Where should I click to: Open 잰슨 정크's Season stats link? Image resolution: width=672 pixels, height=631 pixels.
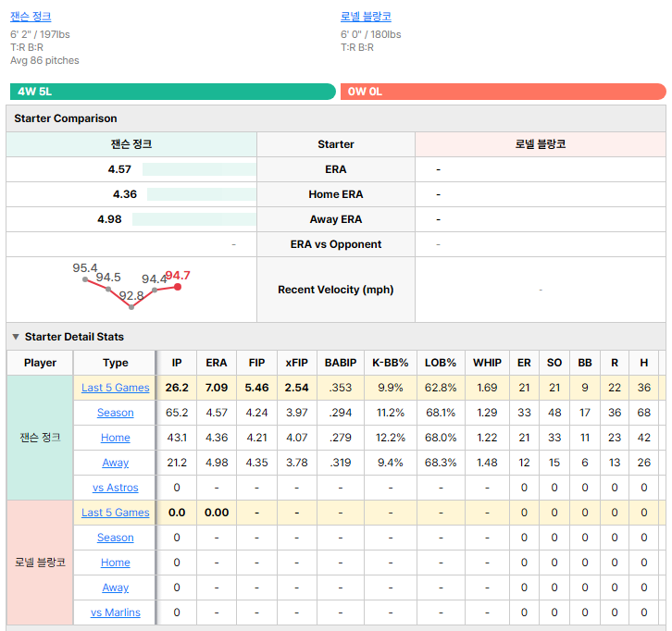[x=116, y=413]
